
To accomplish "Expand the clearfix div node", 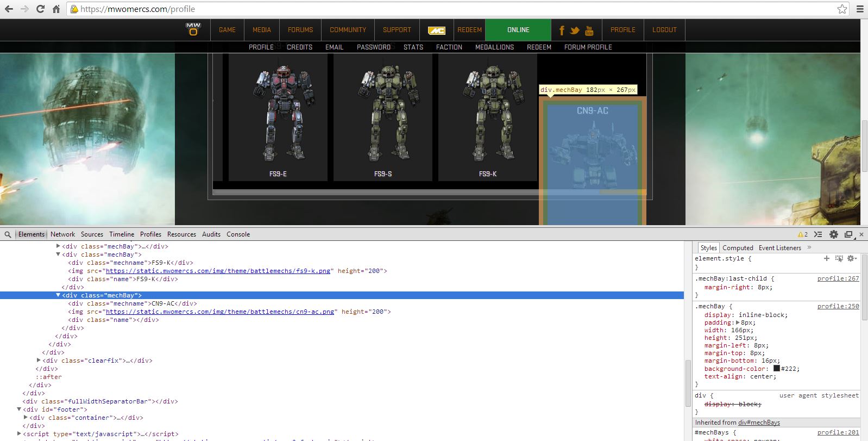I will click(x=39, y=360).
